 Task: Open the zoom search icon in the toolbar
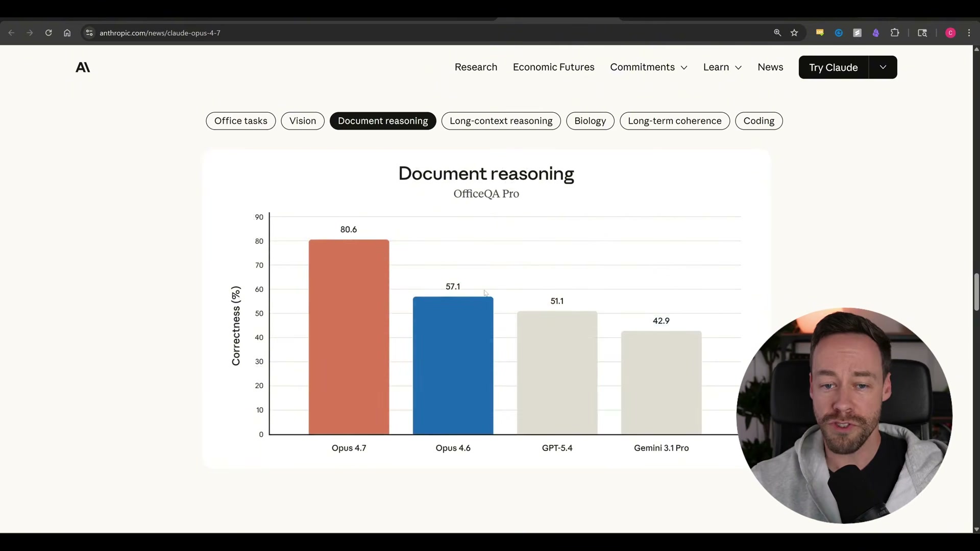pyautogui.click(x=777, y=33)
